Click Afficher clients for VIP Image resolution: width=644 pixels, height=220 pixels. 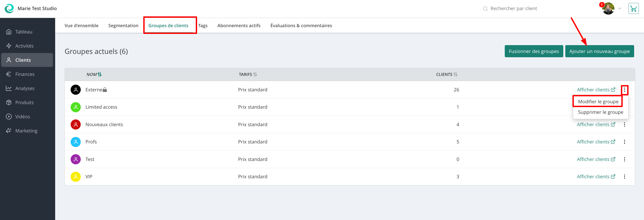coord(596,176)
